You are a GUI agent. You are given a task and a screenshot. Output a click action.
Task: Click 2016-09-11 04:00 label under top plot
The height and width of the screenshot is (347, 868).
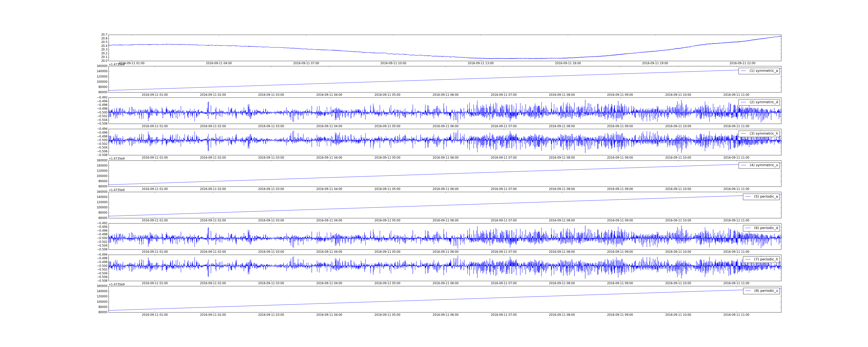tap(219, 63)
